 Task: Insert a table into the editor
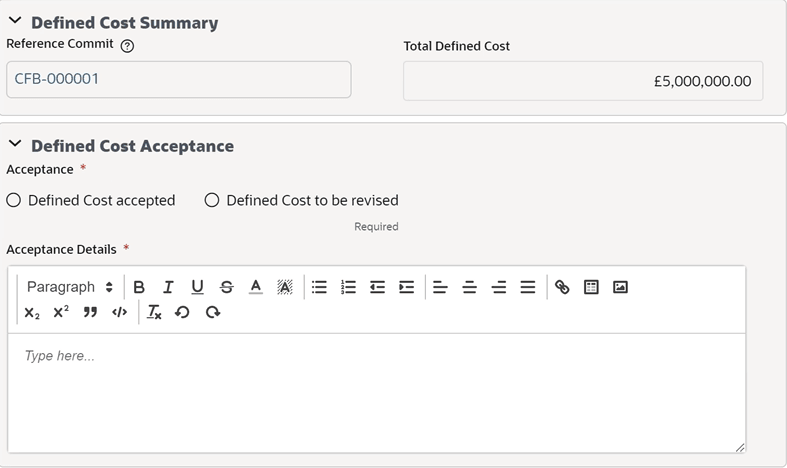pyautogui.click(x=591, y=287)
